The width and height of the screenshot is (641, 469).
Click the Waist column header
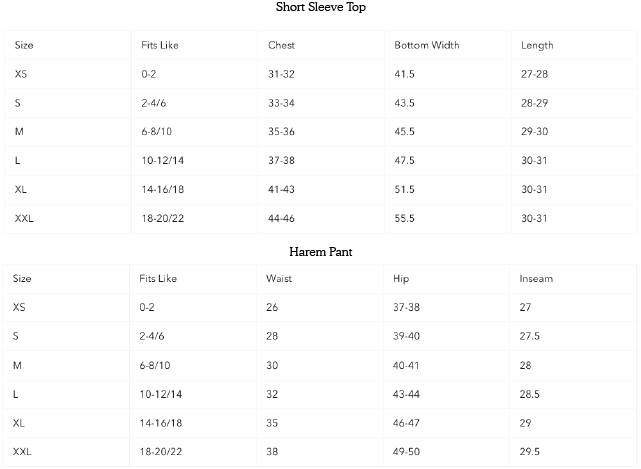[279, 279]
